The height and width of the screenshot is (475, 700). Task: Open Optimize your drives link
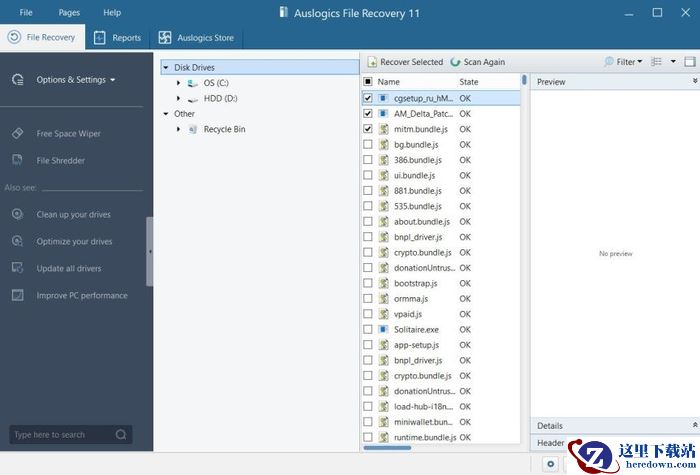(x=74, y=242)
